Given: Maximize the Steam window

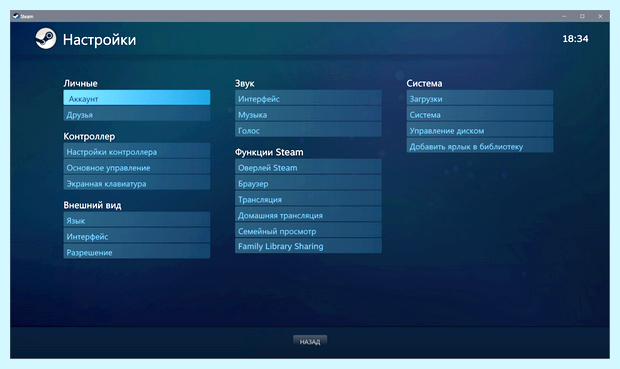Looking at the screenshot, I should [582, 16].
